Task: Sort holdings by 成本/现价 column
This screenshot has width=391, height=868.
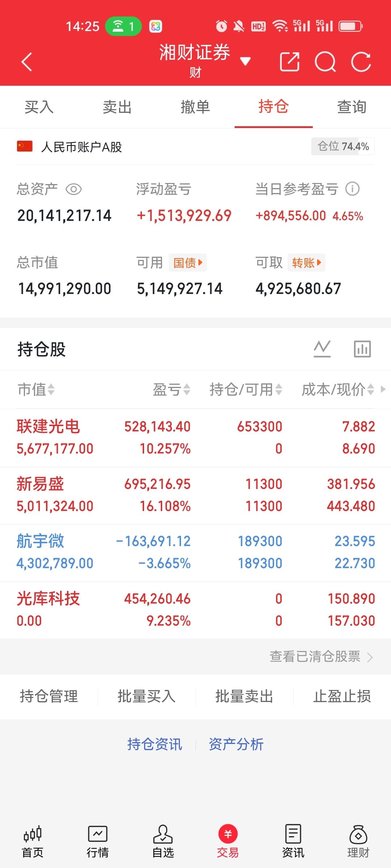Action: [338, 390]
